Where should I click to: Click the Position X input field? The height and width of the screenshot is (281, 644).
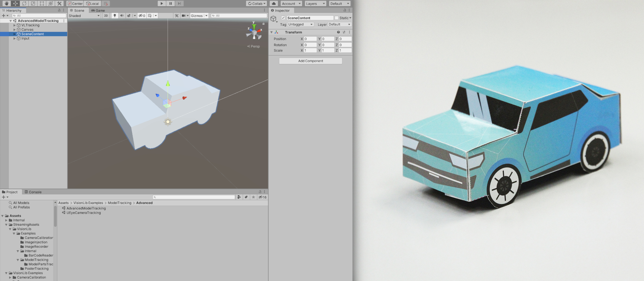click(310, 39)
